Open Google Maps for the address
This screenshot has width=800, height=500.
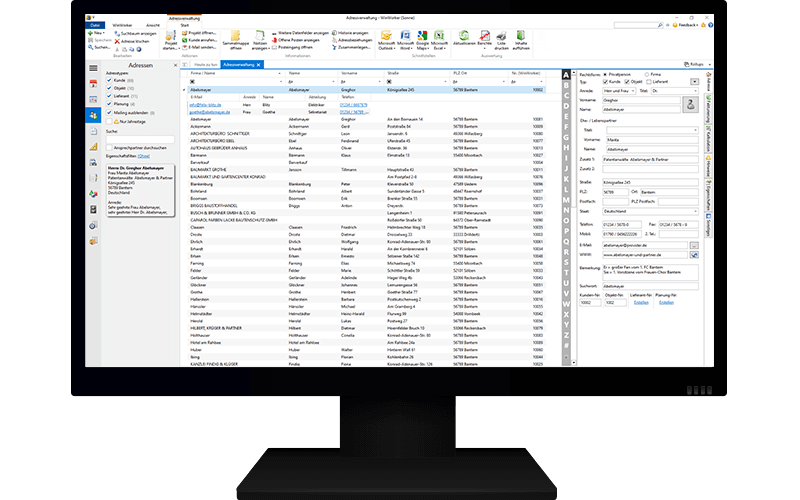tap(422, 40)
